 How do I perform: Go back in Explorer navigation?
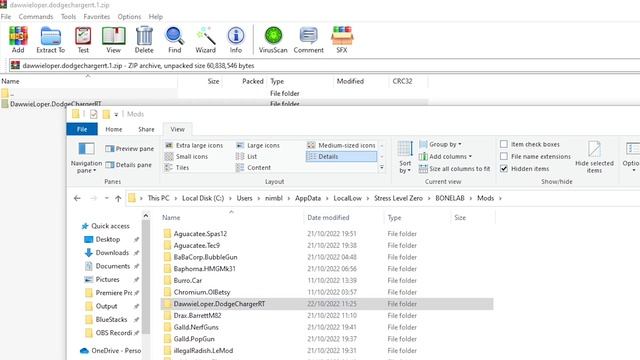tap(77, 198)
